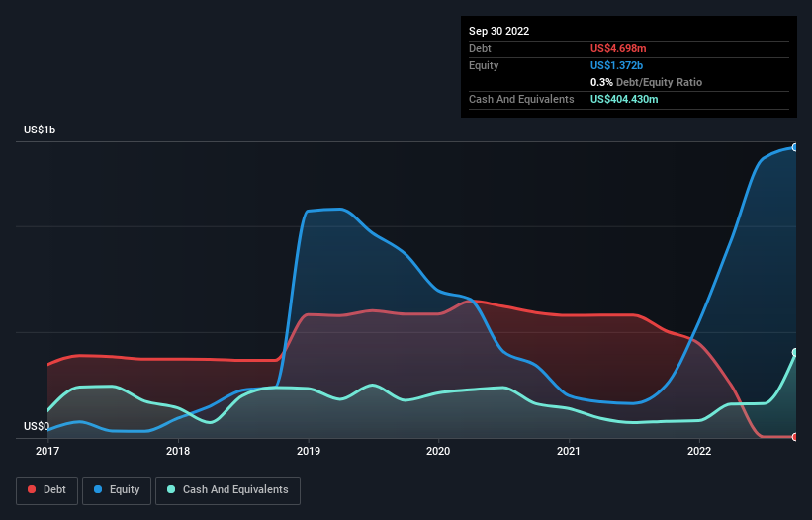Click the 2017 x-axis label
The width and height of the screenshot is (812, 520).
coord(47,451)
